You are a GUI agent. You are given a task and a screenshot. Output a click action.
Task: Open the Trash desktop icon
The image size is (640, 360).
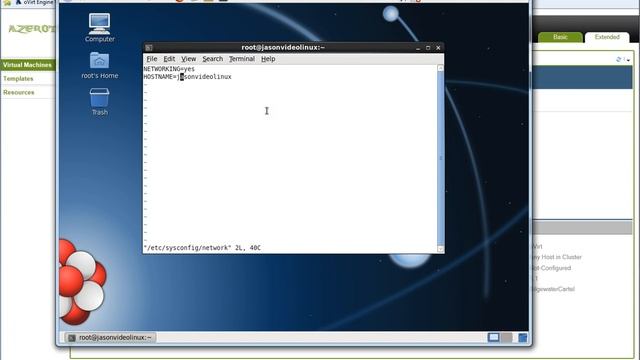[100, 102]
